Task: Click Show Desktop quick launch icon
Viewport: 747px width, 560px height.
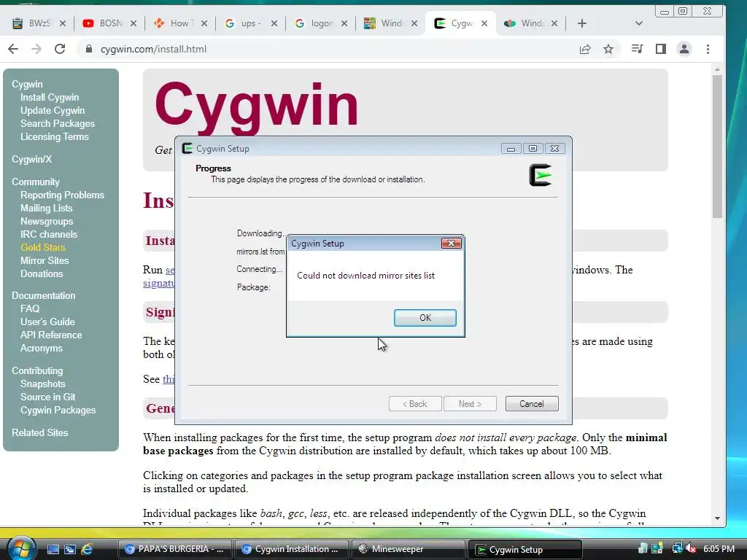Action: [53, 549]
